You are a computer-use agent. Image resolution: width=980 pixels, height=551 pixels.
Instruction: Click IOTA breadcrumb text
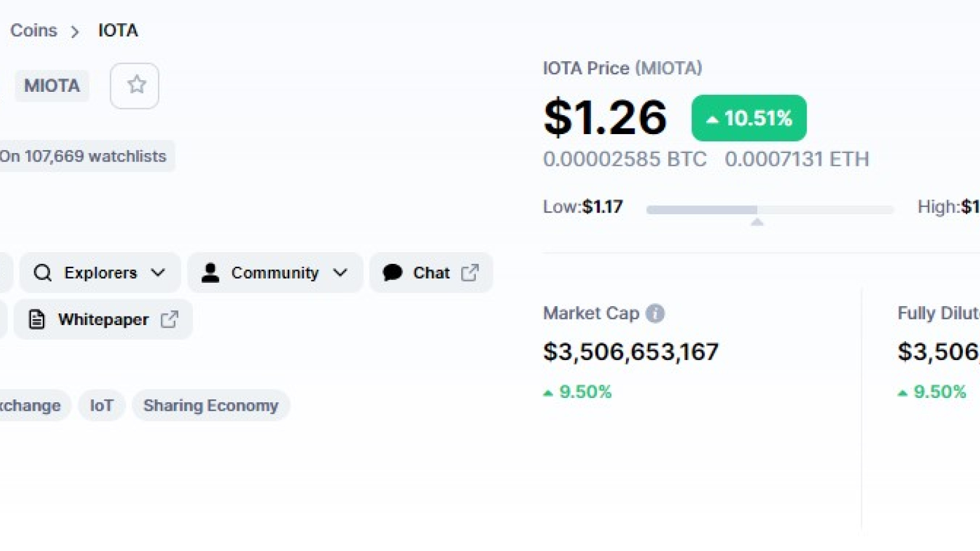(x=118, y=31)
